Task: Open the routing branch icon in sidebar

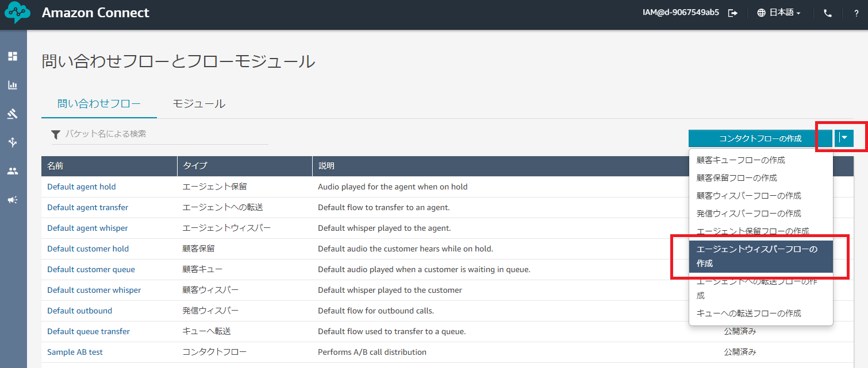Action: (13, 142)
